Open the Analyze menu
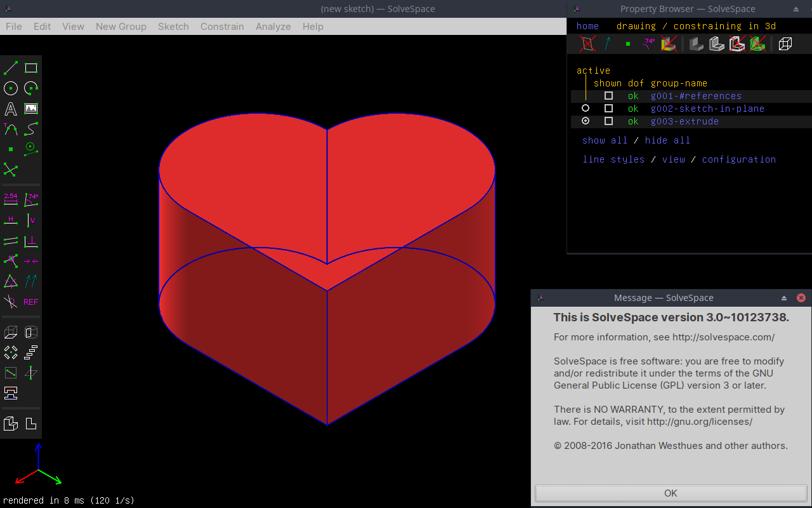 click(273, 27)
